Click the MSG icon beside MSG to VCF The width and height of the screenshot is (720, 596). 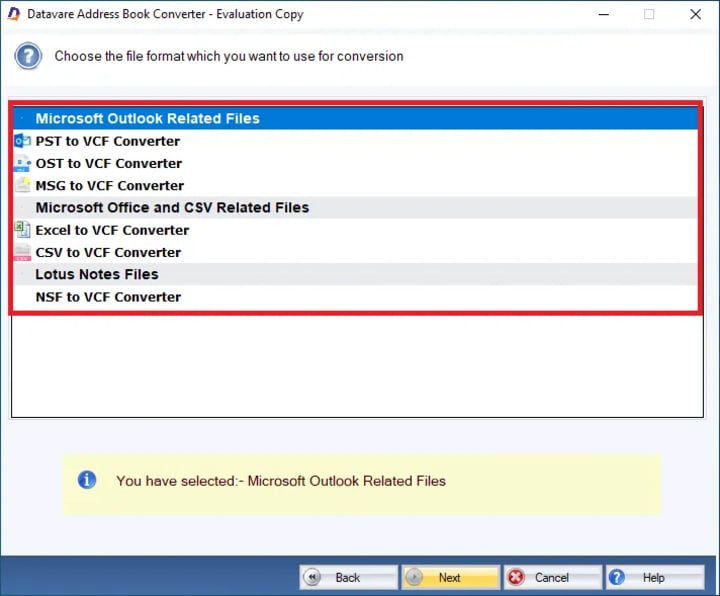[x=22, y=186]
